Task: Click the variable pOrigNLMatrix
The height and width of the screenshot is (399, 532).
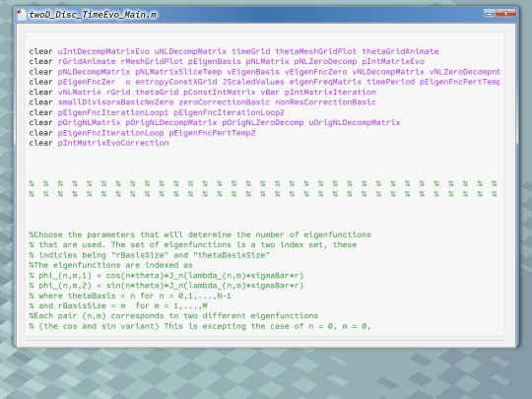Action: coord(89,122)
